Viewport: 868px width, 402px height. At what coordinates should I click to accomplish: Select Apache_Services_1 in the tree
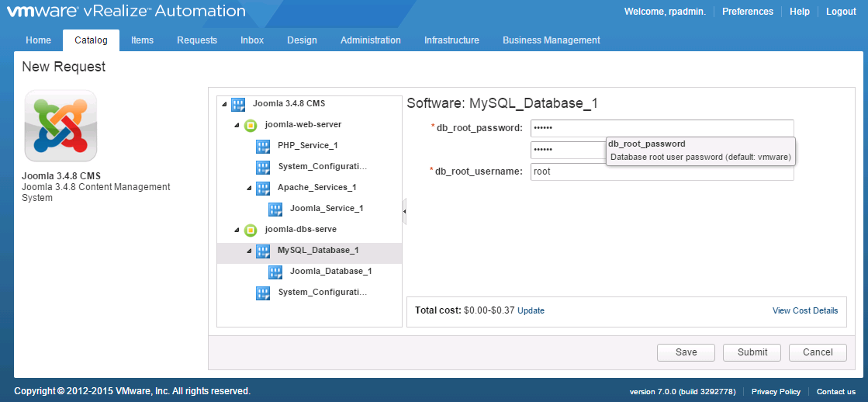[x=316, y=188]
